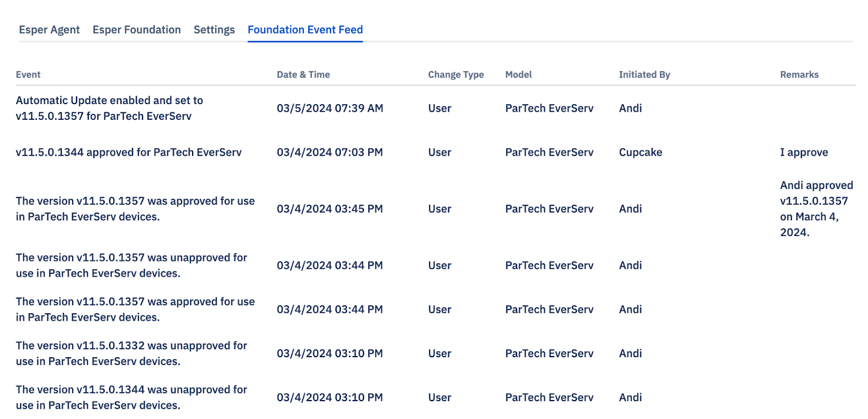Click 'ParTech EverServ' model in the 07:39 AM row
The image size is (868, 419).
pos(549,108)
